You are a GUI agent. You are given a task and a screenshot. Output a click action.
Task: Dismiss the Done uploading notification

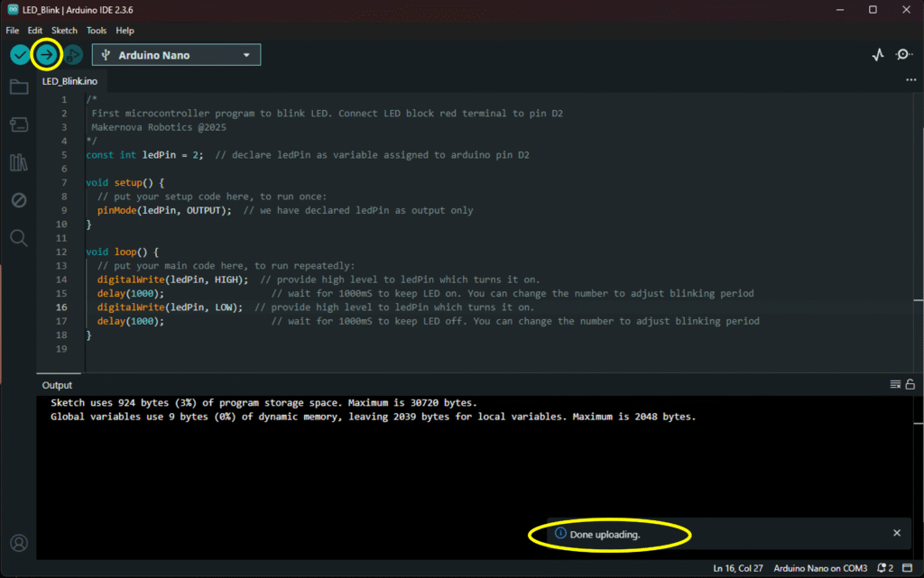pos(897,533)
